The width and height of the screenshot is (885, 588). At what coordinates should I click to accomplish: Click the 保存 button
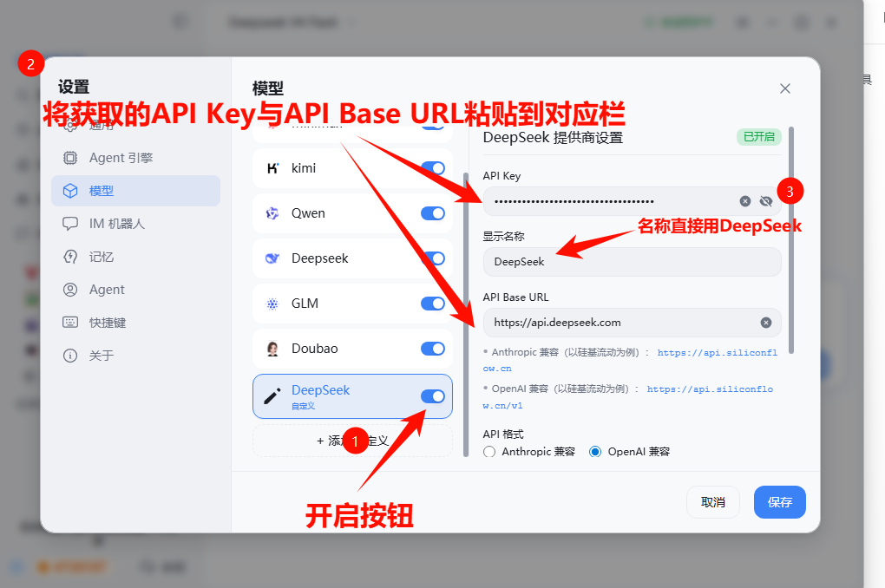point(779,502)
